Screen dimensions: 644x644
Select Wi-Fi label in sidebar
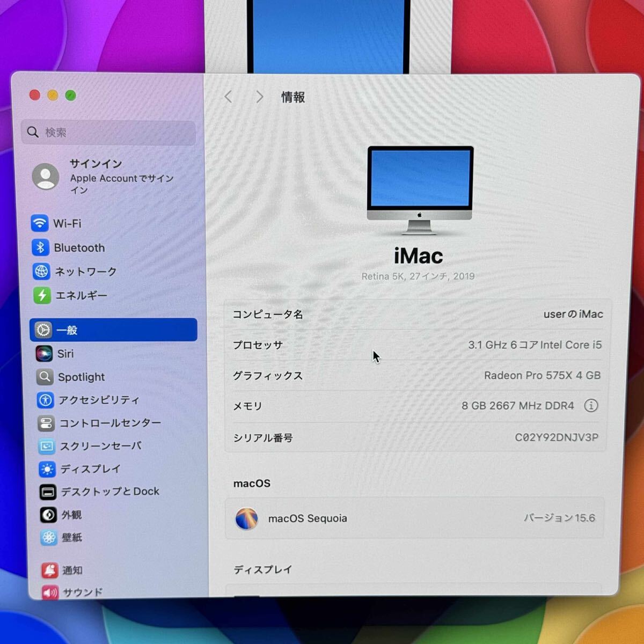[x=68, y=223]
